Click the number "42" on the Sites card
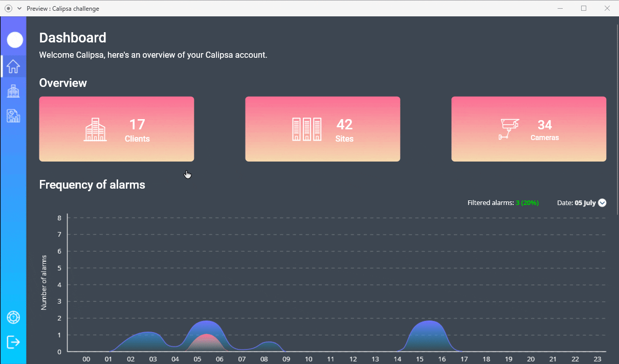The image size is (619, 364). tap(345, 125)
